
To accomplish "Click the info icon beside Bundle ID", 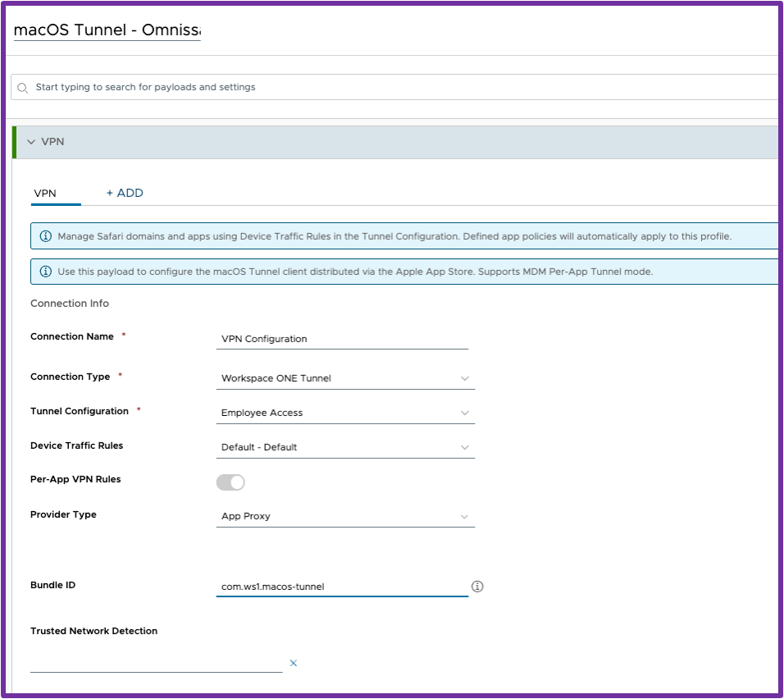I will point(478,586).
